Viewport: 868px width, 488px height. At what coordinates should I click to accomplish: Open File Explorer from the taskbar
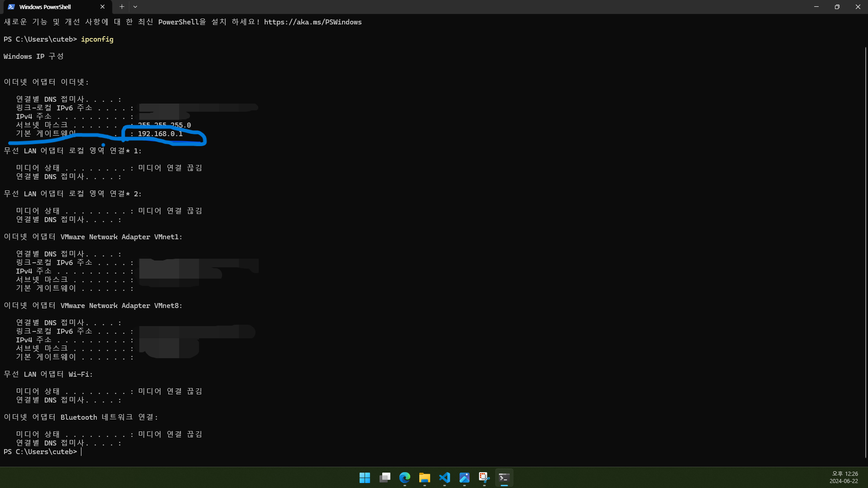point(425,478)
